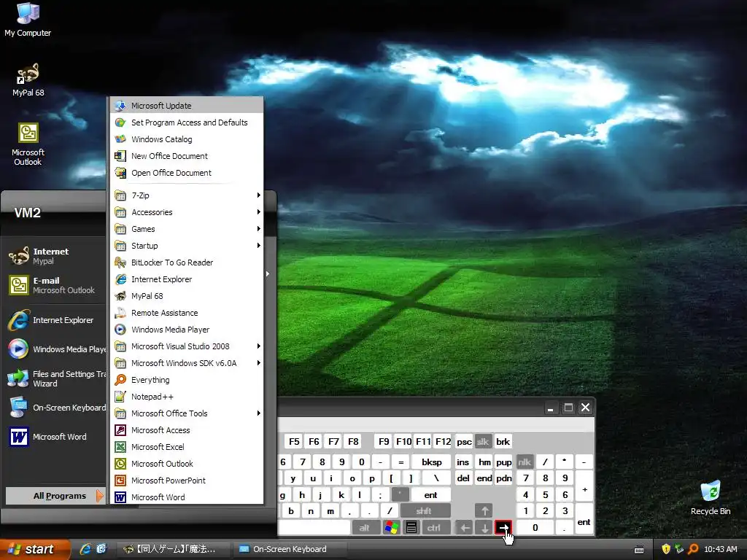Launch MyPal 68 from All Programs list
This screenshot has height=560, width=747.
point(187,296)
